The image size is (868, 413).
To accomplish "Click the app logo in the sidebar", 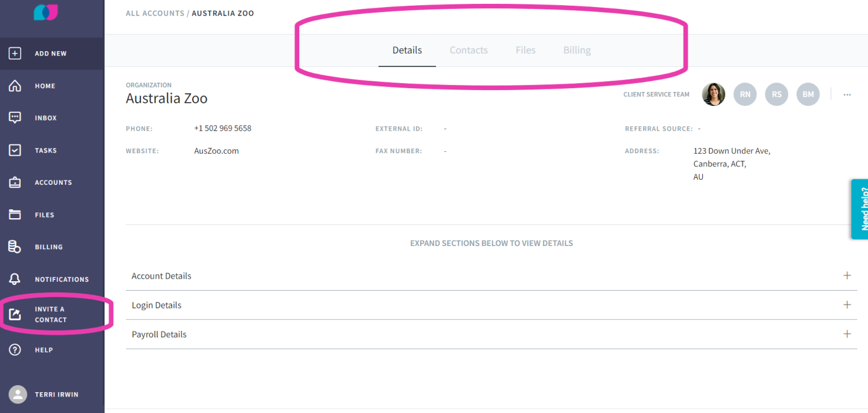I will pos(45,11).
